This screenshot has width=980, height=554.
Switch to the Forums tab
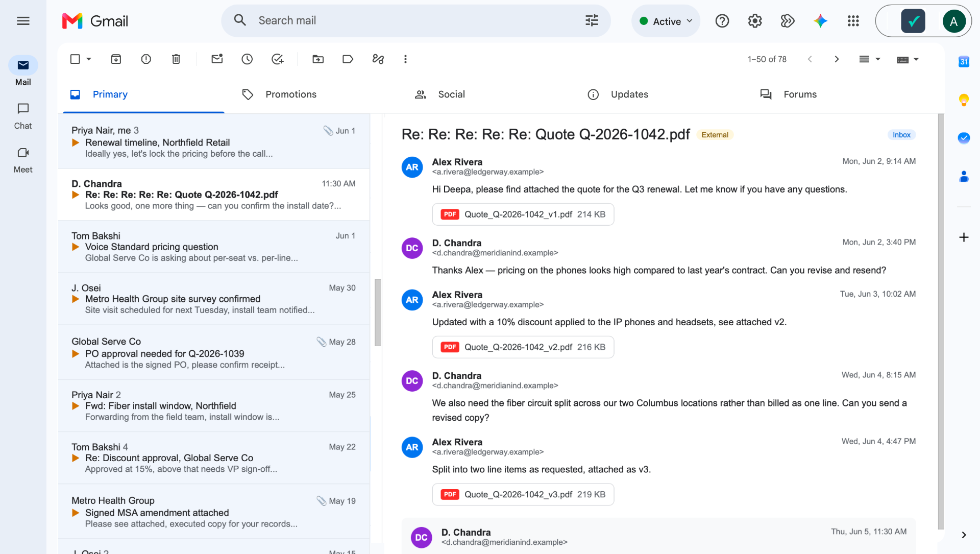(789, 94)
